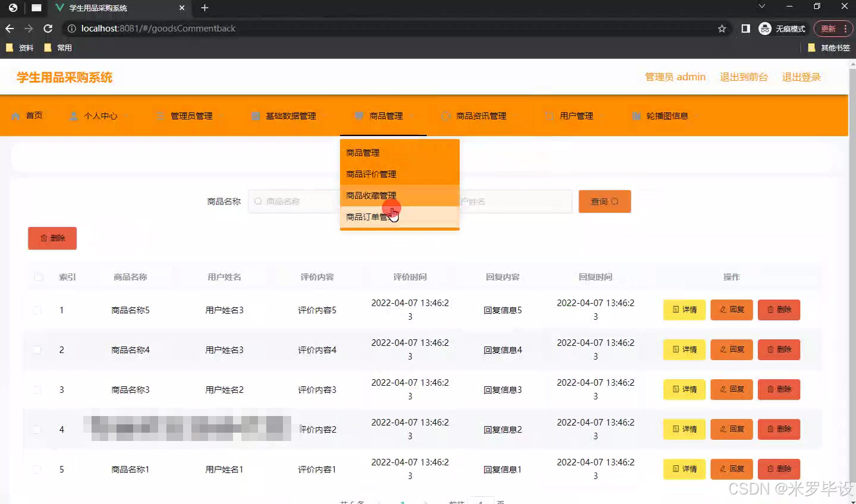Click the 用户管理 icon in the navigation bar
Screen dimensions: 856x504
click(x=549, y=115)
